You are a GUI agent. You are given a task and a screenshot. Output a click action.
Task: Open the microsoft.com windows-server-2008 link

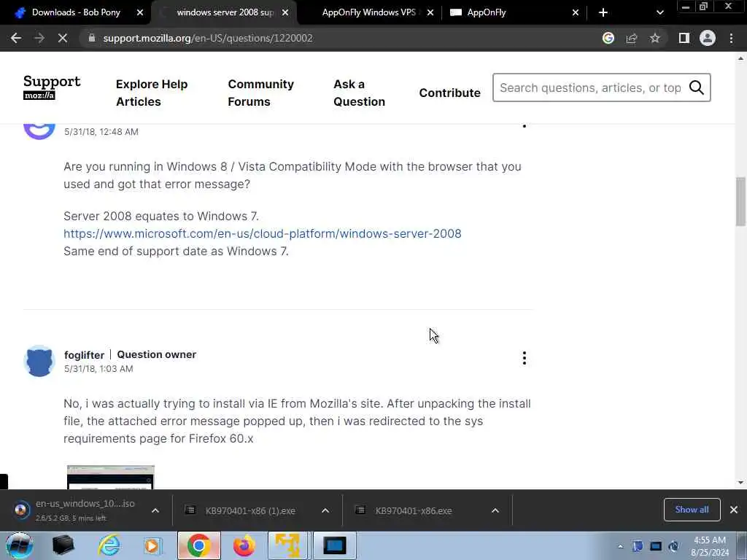pyautogui.click(x=263, y=234)
